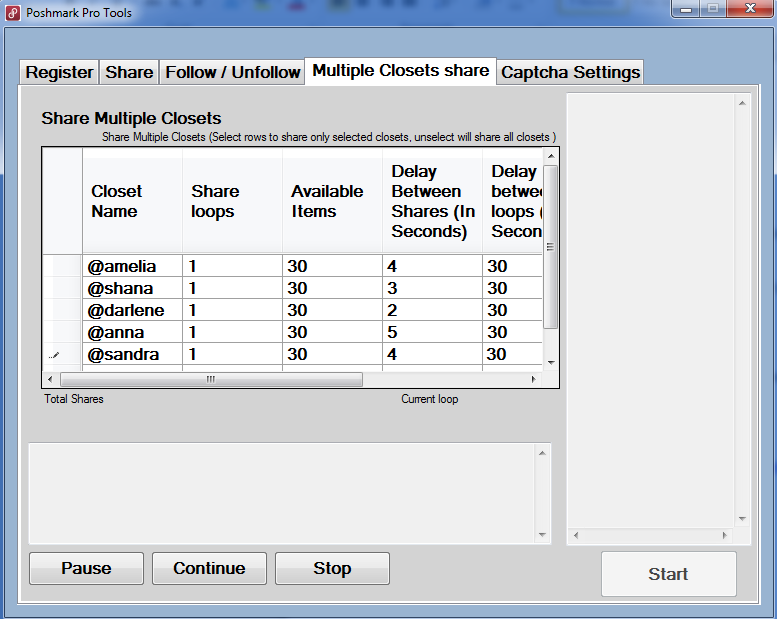Select the @darlene closet cell

[132, 310]
